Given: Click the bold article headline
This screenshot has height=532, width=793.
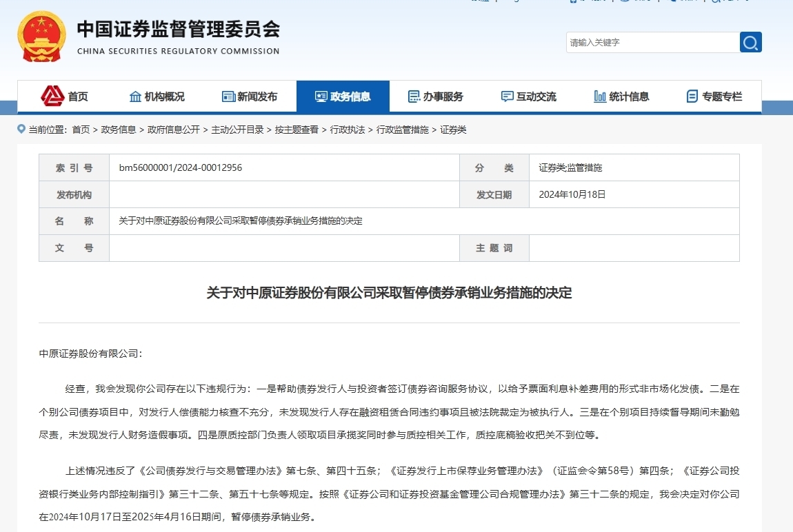Looking at the screenshot, I should pos(389,292).
